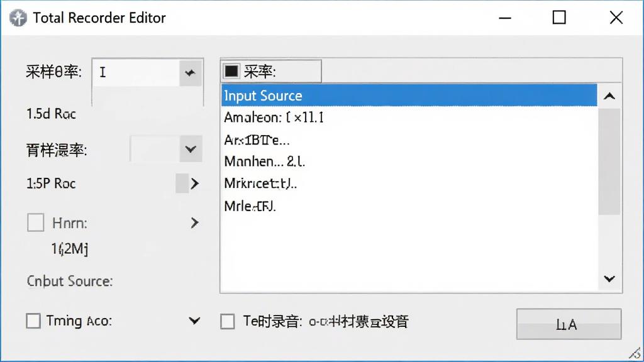This screenshot has height=362, width=644.
Task: Click the list scrollbar down arrow
Action: [609, 279]
